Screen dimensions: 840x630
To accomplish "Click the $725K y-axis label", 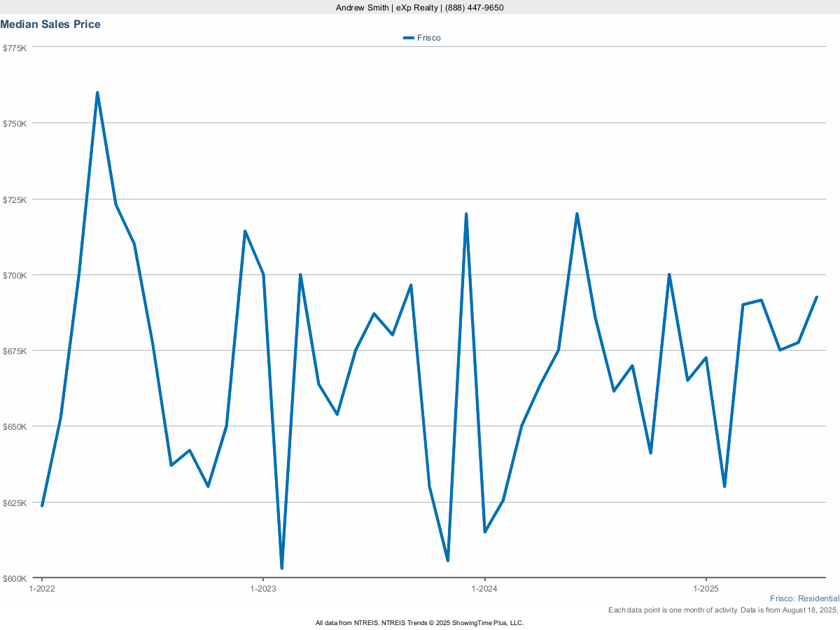I will pos(15,199).
